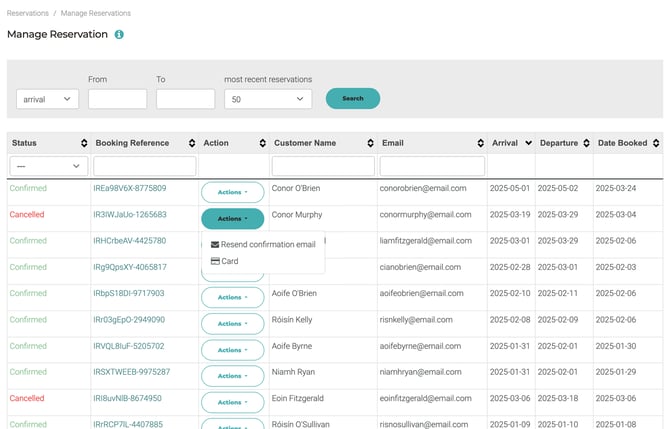Select Resend confirmation email menu entry
The image size is (670, 429).
pos(263,244)
